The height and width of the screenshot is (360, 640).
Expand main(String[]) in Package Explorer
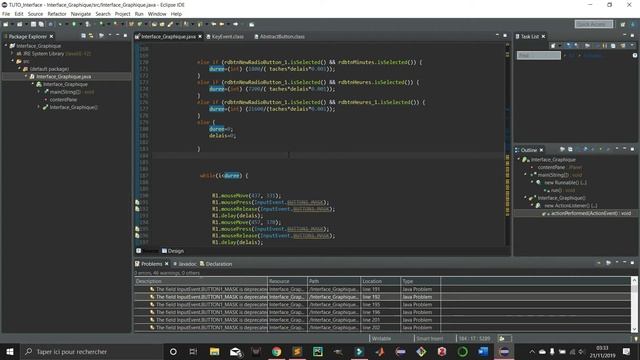[x=39, y=92]
